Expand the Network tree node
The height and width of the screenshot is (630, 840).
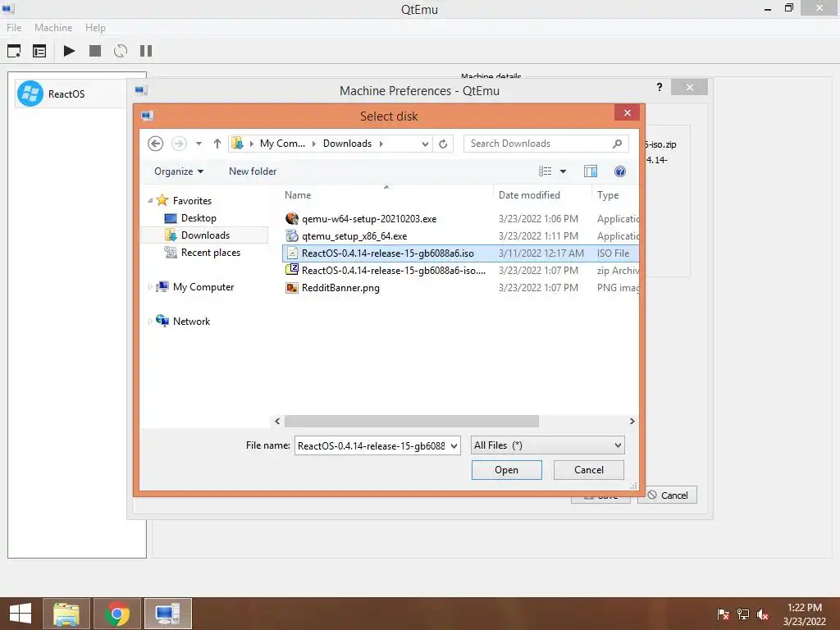(150, 322)
